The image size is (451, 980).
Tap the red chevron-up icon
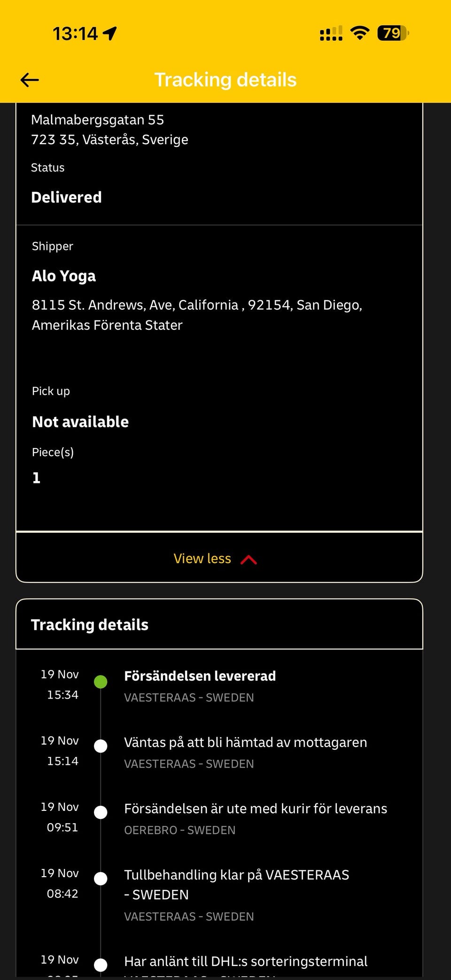249,560
